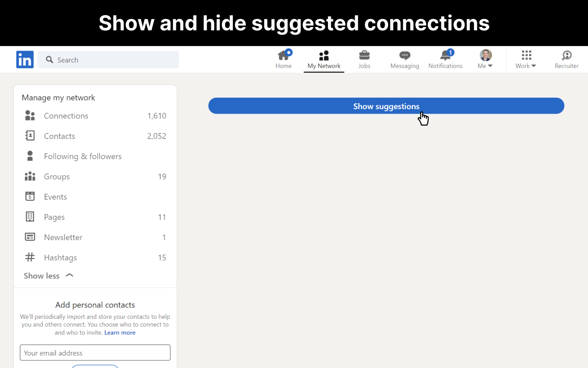Open the Home nav icon
The image size is (588, 368).
pos(283,55)
